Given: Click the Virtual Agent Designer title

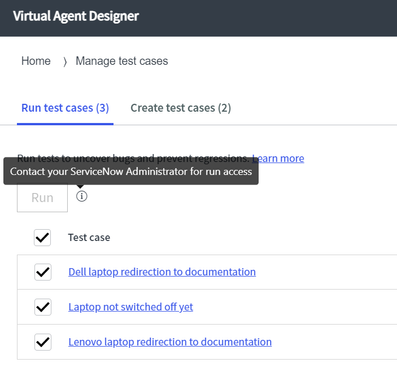Looking at the screenshot, I should [x=76, y=16].
